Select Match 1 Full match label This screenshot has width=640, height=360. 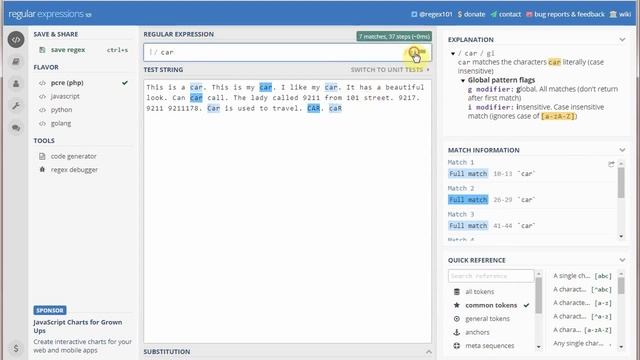(468, 174)
